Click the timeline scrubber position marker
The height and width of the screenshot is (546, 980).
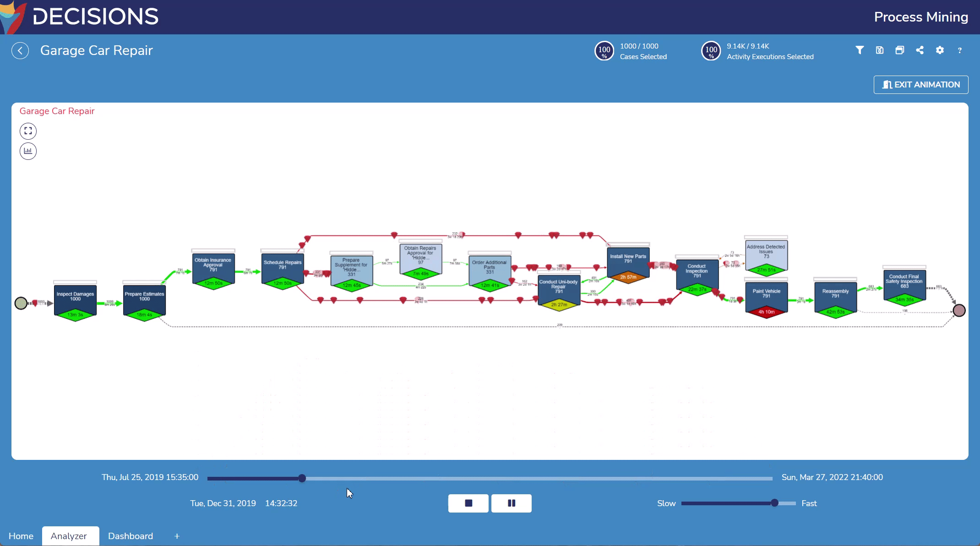302,477
